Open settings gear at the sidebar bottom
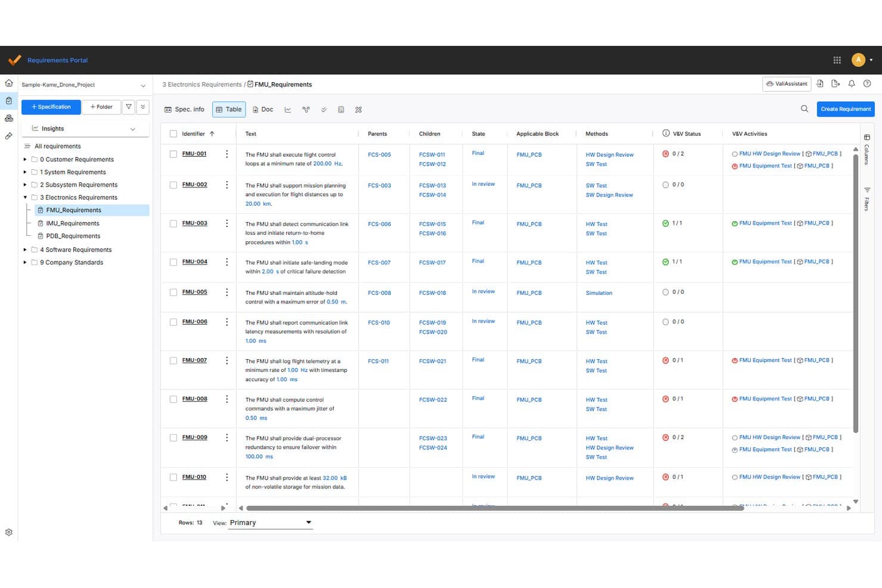The height and width of the screenshot is (588, 882). 9,533
